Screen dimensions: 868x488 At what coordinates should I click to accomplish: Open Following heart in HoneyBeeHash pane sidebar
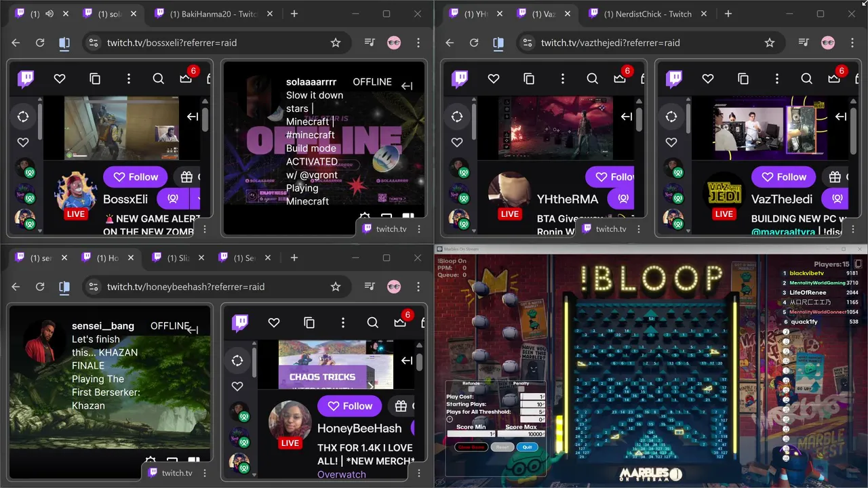[x=237, y=386]
